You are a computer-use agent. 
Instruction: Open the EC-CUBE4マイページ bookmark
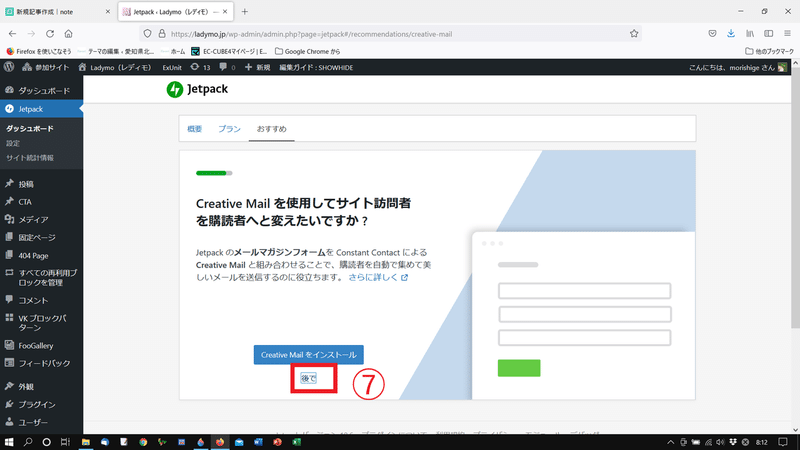click(229, 51)
